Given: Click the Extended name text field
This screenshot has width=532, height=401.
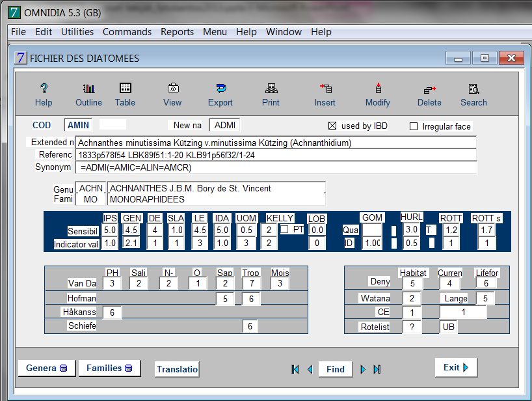Looking at the screenshot, I should click(x=276, y=143).
